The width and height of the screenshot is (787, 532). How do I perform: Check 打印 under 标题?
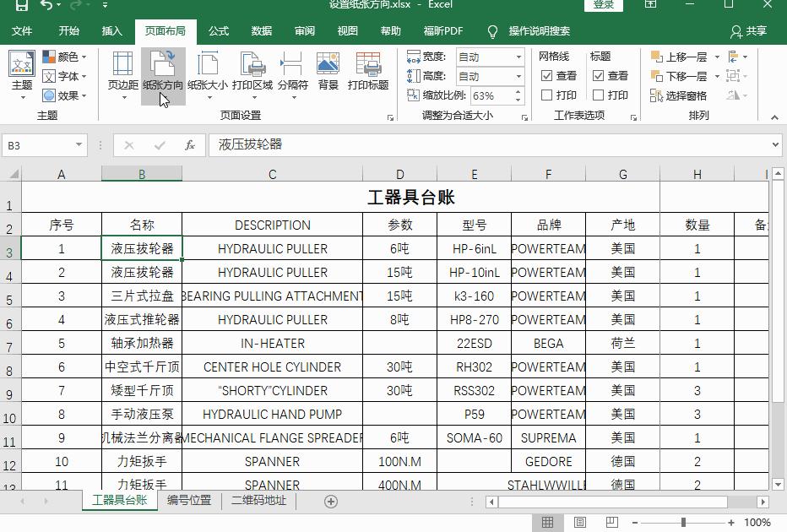pos(600,95)
